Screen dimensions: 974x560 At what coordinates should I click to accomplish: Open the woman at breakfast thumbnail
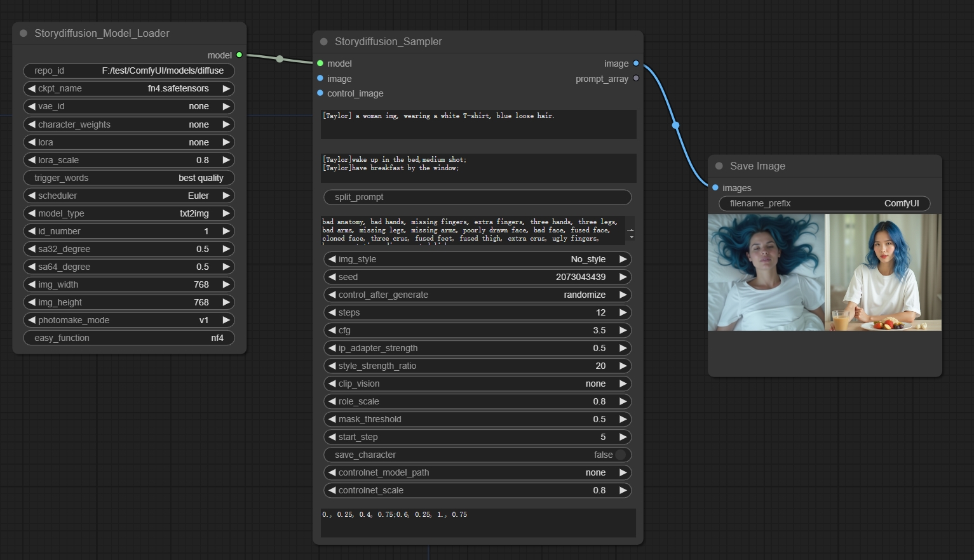[883, 272]
